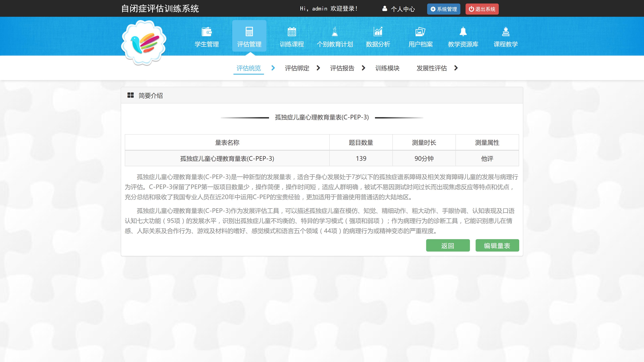This screenshot has height=362, width=644.
Task: Expand the chevron next to 评估统览
Action: [273, 68]
